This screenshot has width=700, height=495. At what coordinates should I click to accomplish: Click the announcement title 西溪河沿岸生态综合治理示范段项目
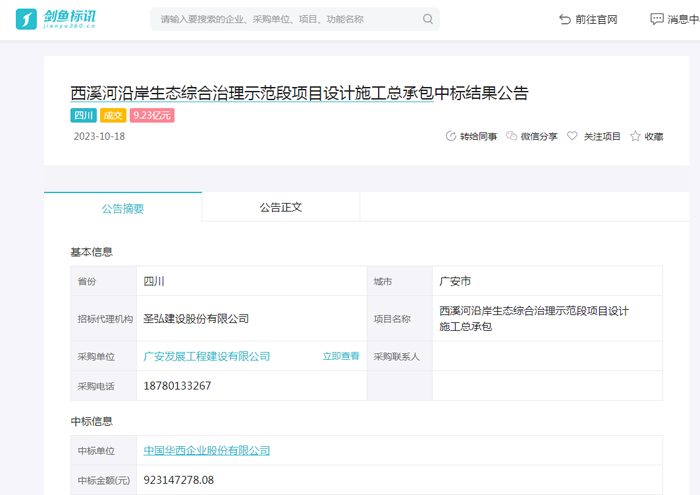[x=252, y=93]
